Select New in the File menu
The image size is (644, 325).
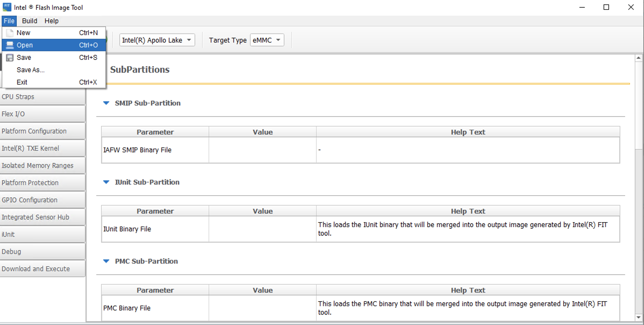click(54, 33)
